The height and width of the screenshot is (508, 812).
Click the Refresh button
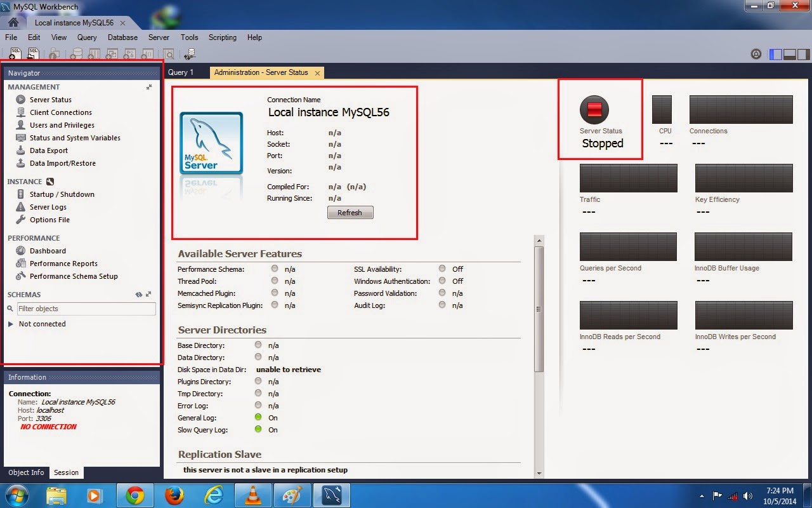tap(350, 213)
